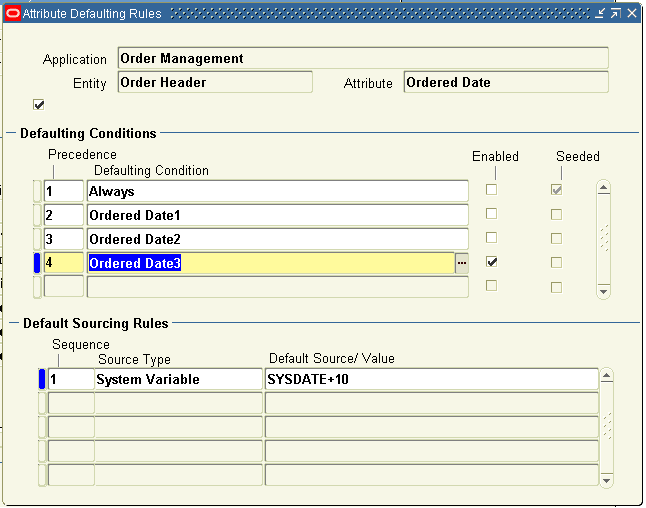Select record indicator for Always row

tap(37, 191)
